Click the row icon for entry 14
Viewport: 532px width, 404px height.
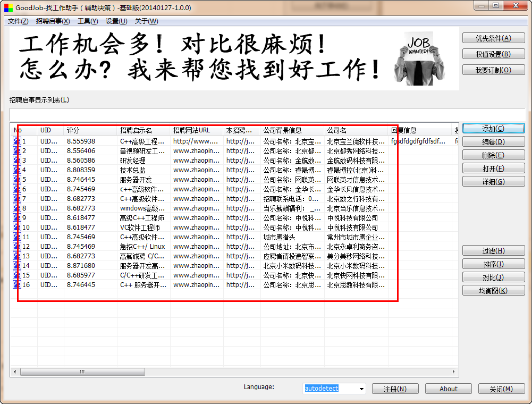17,265
